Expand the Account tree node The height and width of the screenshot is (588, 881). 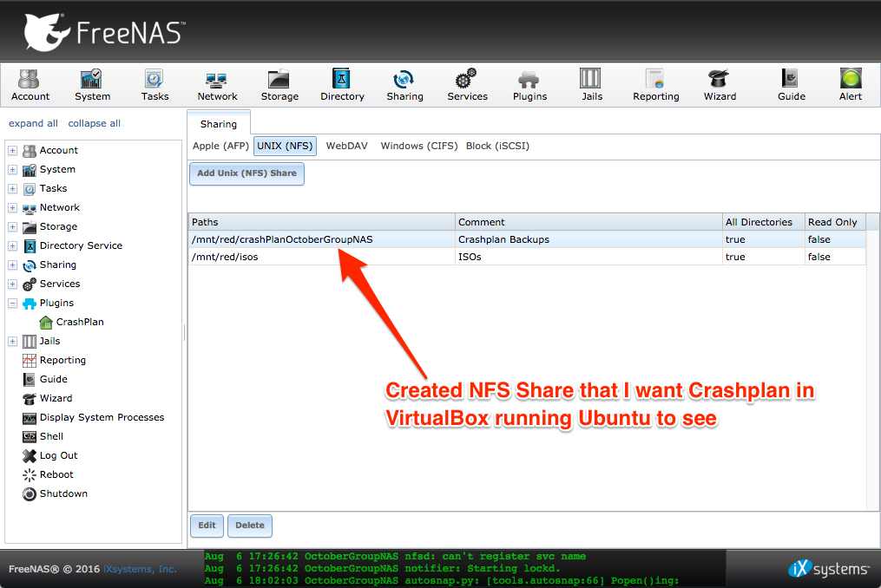click(x=12, y=151)
